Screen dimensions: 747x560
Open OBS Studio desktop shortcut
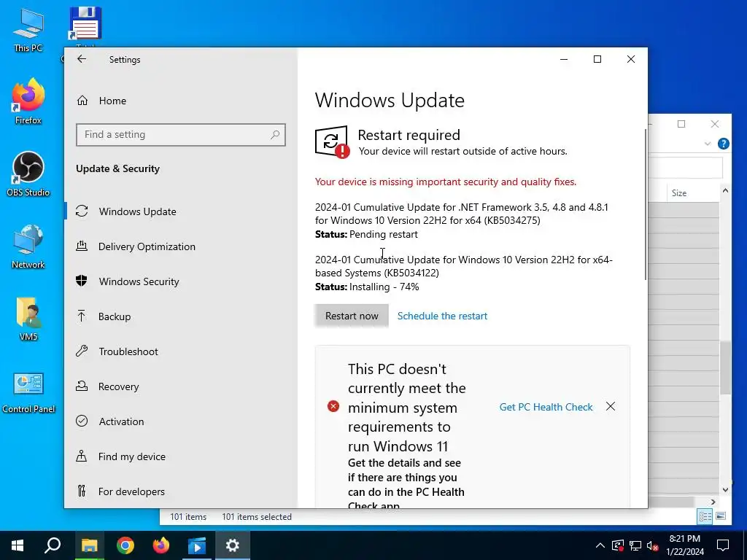28,174
